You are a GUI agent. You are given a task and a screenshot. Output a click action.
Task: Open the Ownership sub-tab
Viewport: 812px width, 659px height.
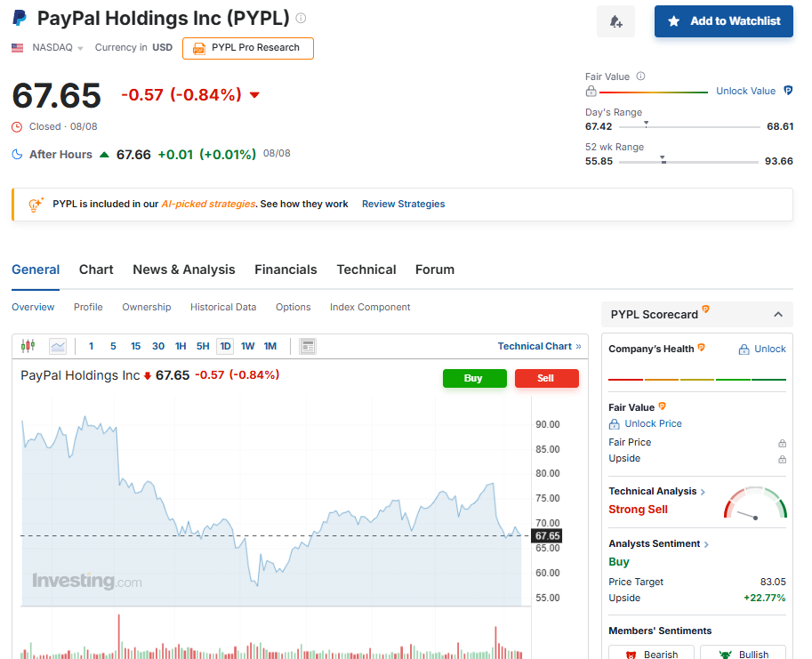(x=147, y=307)
